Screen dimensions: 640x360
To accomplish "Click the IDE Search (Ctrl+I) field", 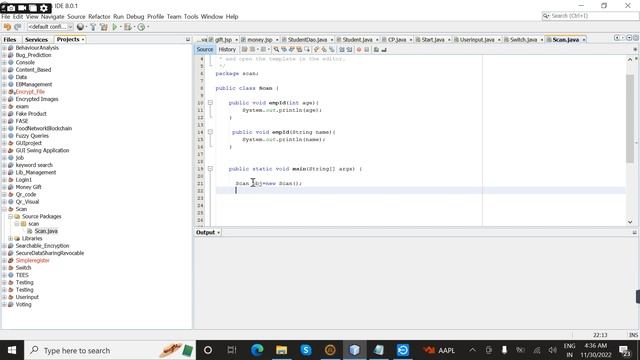I will point(590,16).
